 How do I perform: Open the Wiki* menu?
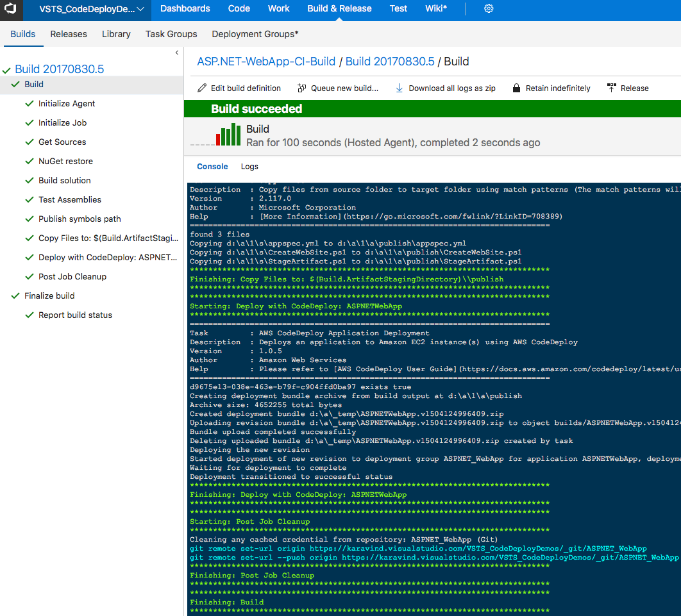[436, 9]
